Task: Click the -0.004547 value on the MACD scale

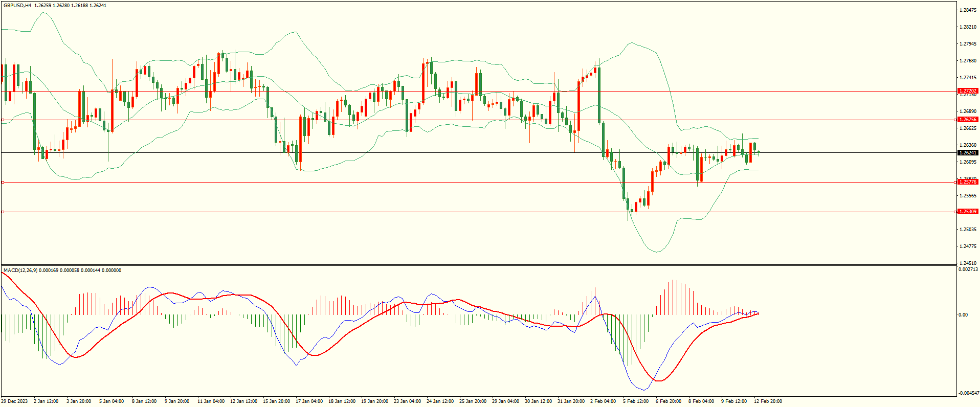Action: 969,393
